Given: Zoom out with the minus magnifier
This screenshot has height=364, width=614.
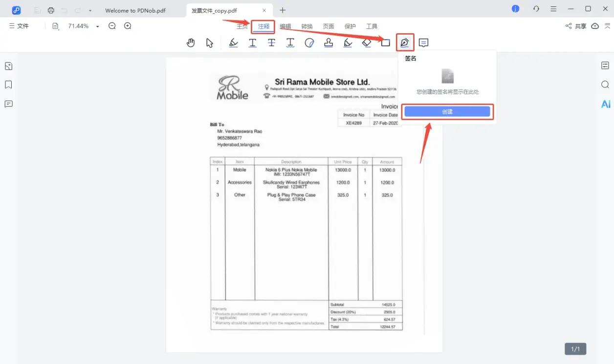Looking at the screenshot, I should 112,26.
